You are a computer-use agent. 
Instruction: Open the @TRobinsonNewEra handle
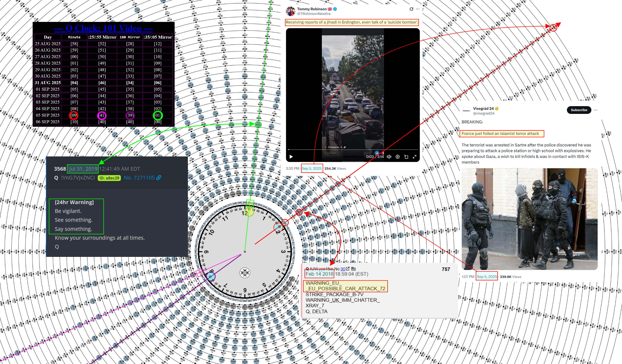pos(314,14)
